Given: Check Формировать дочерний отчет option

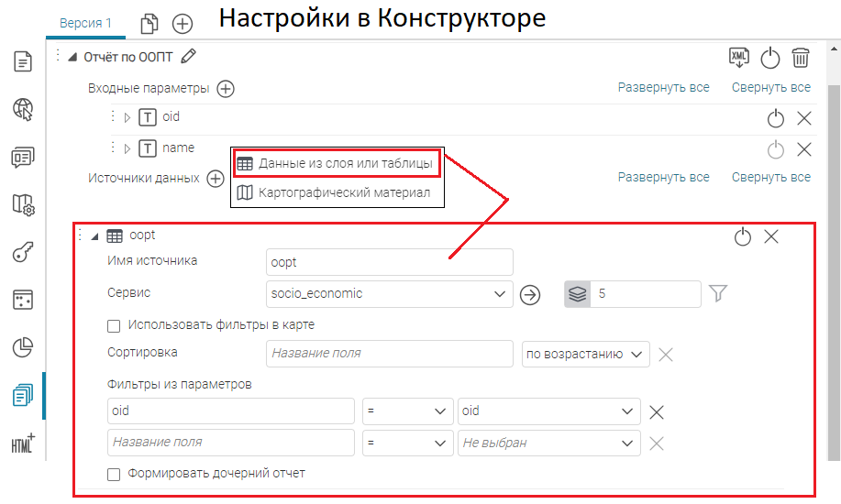Looking at the screenshot, I should click(114, 474).
